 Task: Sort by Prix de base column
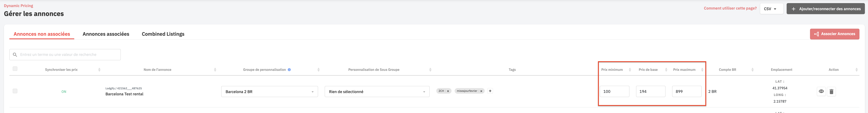click(x=666, y=70)
